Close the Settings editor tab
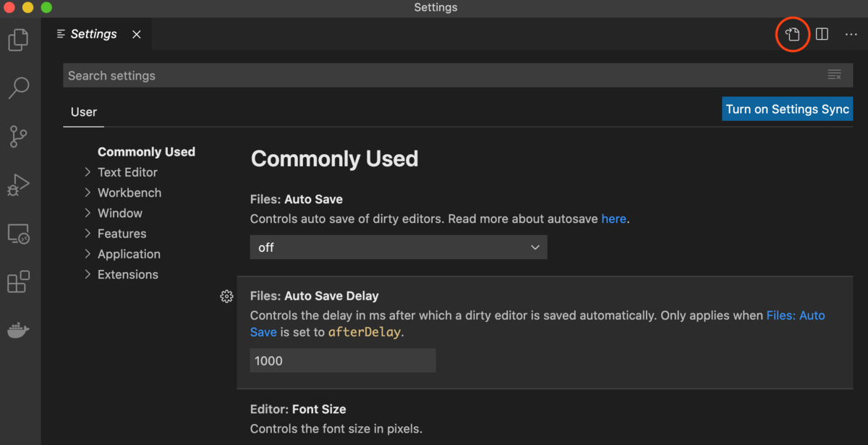Image resolution: width=868 pixels, height=445 pixels. 137,34
